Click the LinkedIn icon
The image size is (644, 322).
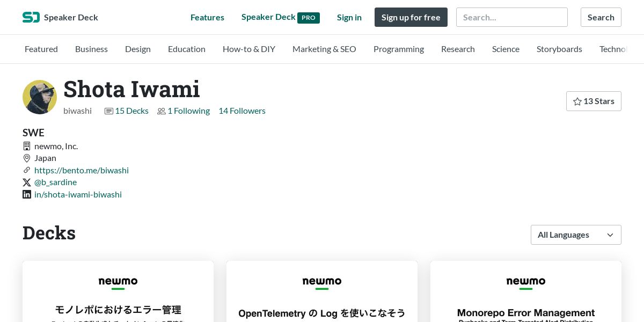tap(27, 194)
